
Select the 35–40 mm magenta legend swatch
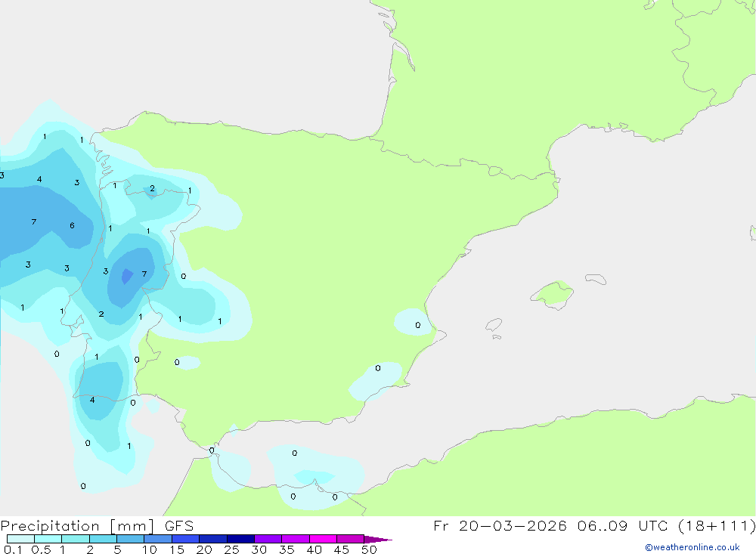[296, 539]
